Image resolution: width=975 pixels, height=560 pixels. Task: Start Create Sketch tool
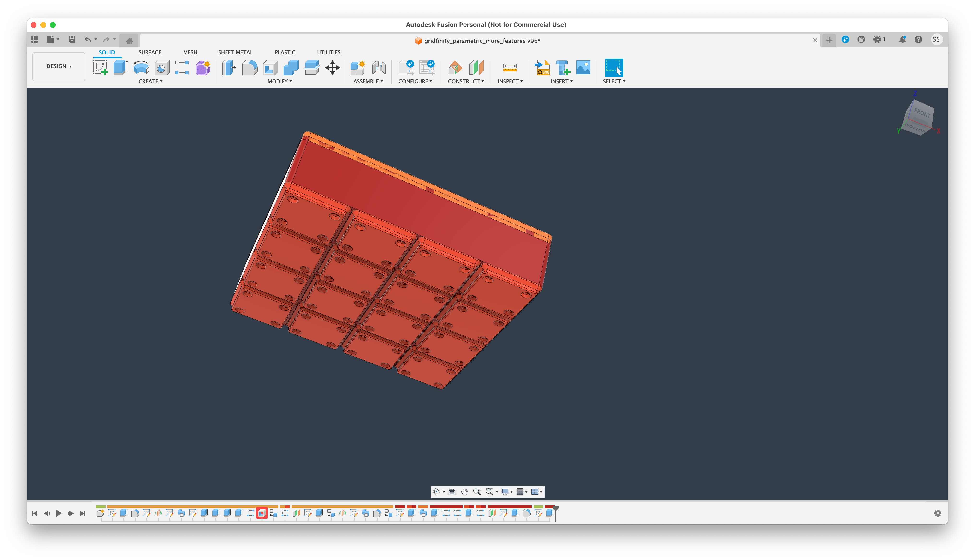coord(100,68)
